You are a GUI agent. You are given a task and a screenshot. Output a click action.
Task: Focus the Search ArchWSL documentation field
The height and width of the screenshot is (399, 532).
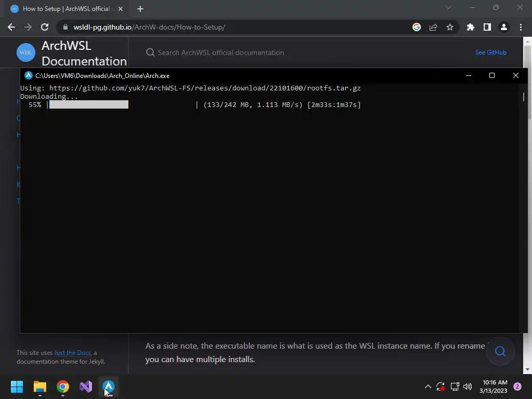220,52
